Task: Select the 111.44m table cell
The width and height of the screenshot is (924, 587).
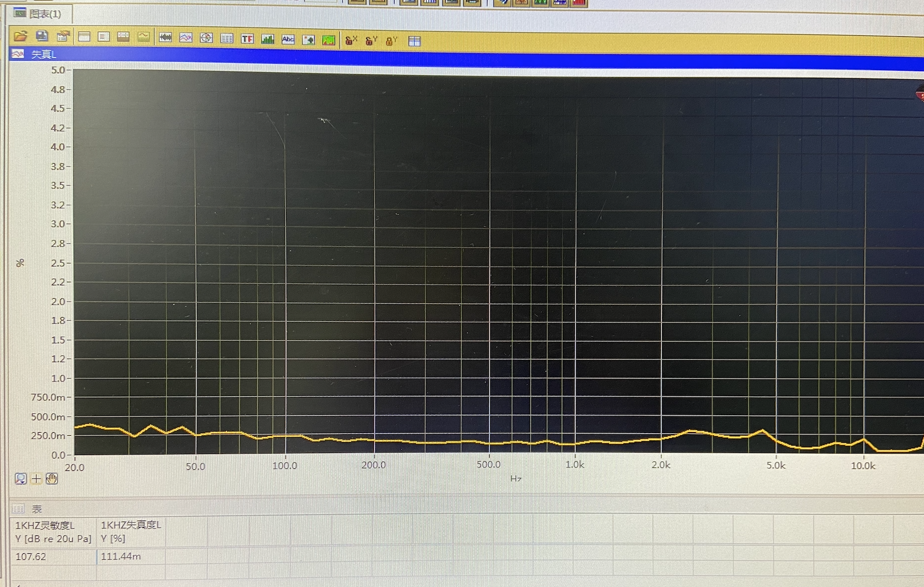Action: click(130, 556)
